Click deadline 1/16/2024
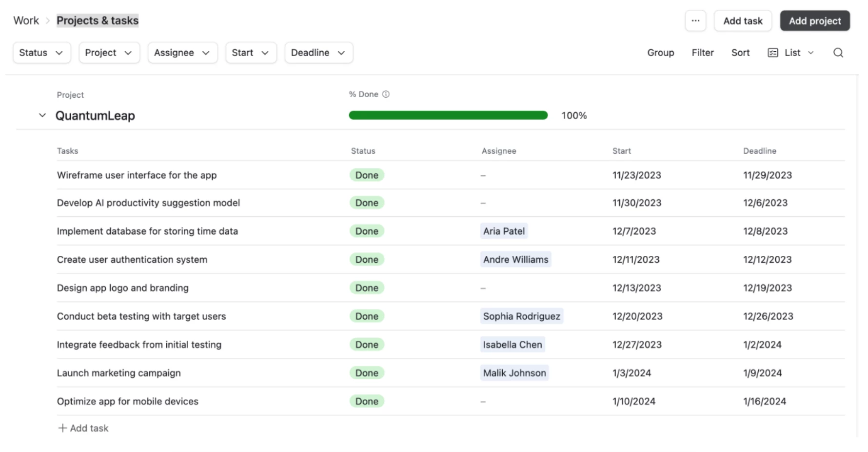Viewport: 868px width, 452px height. coord(765,401)
